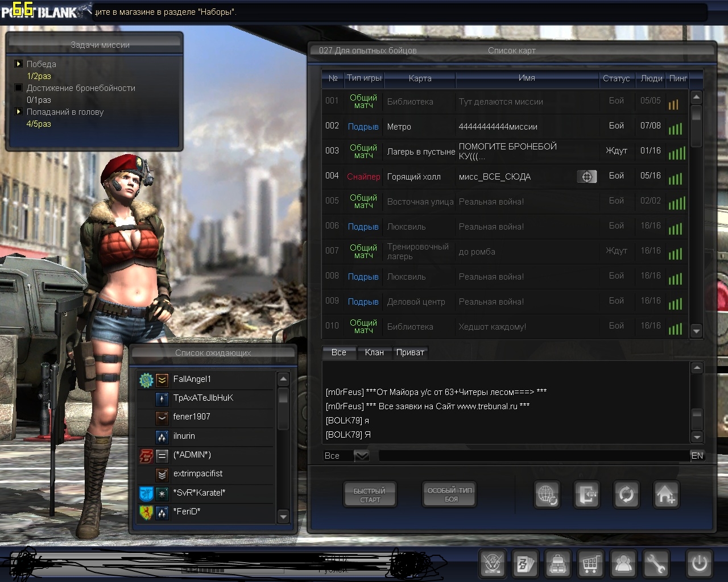Screen dimensions: 728x582
Task: Open the shop via shopping cart icon
Action: click(590, 564)
